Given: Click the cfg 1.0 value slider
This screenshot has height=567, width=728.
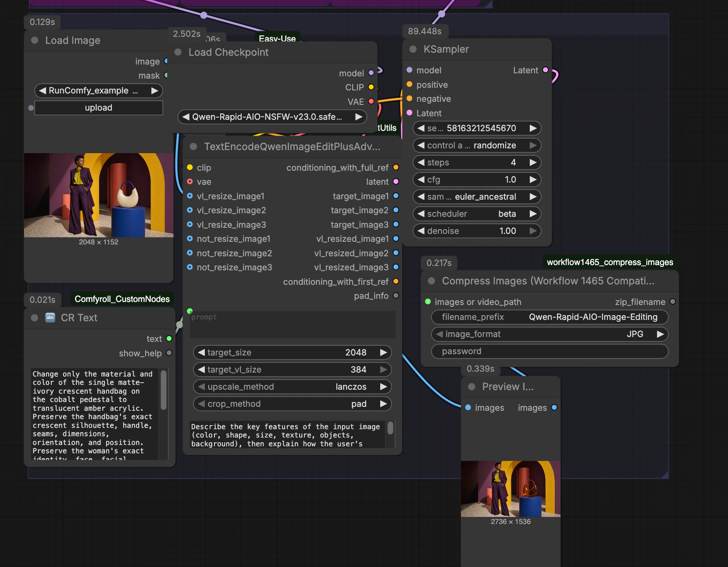Looking at the screenshot, I should 477,179.
